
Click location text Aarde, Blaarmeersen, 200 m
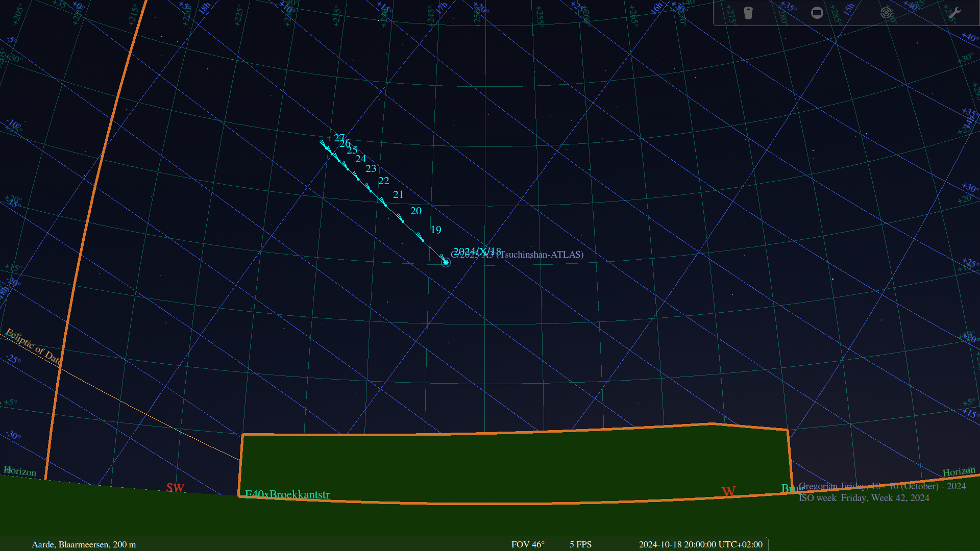84,544
